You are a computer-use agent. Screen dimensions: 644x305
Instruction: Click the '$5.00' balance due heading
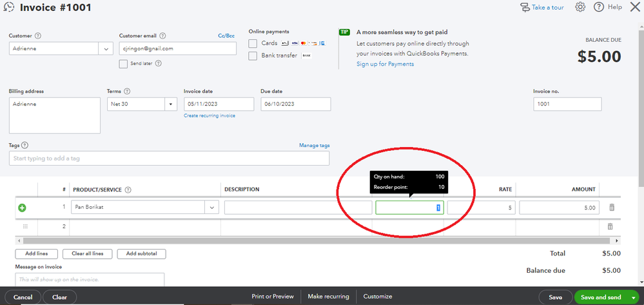(x=600, y=56)
